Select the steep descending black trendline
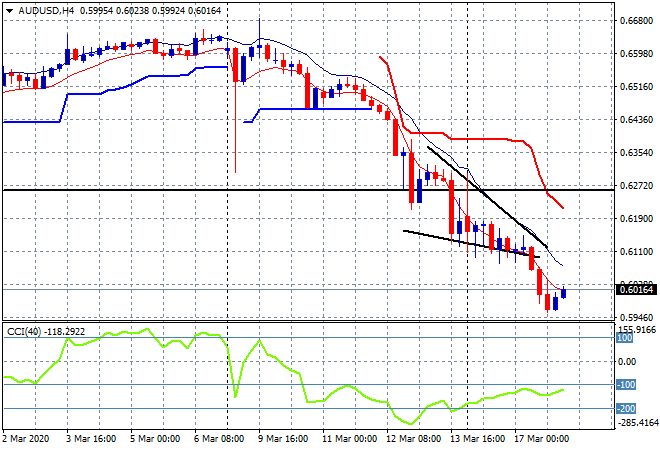This screenshot has height=450, width=660. (487, 197)
